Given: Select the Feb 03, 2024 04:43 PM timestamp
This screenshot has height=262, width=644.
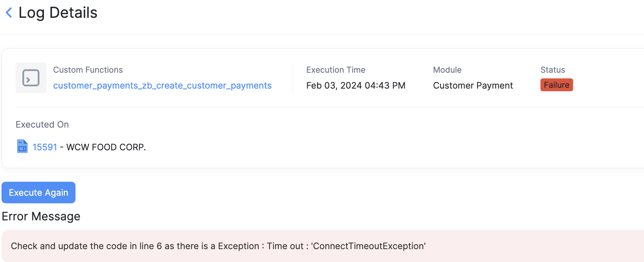Looking at the screenshot, I should (x=355, y=86).
